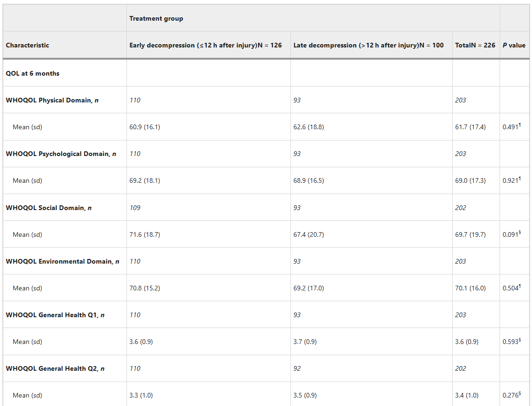Select 'WHOQOL Environmental Domain, n' row label
532x406 pixels.
63,262
